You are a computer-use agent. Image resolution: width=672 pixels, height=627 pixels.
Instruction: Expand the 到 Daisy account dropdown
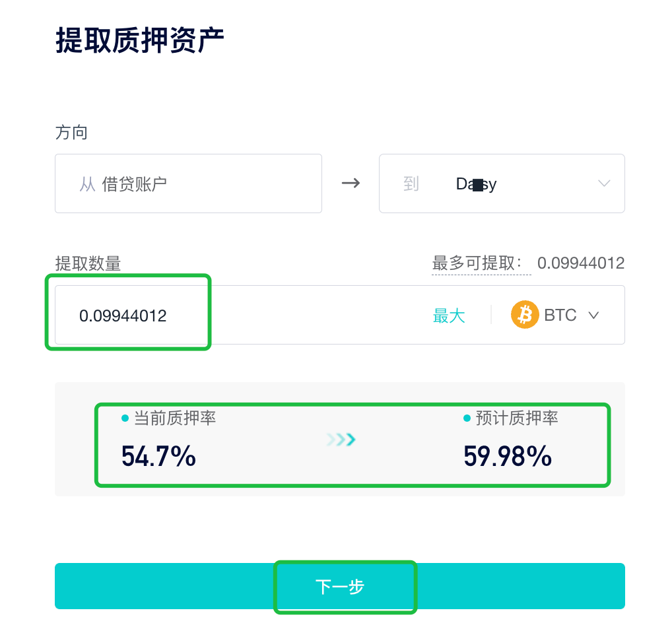click(x=603, y=183)
